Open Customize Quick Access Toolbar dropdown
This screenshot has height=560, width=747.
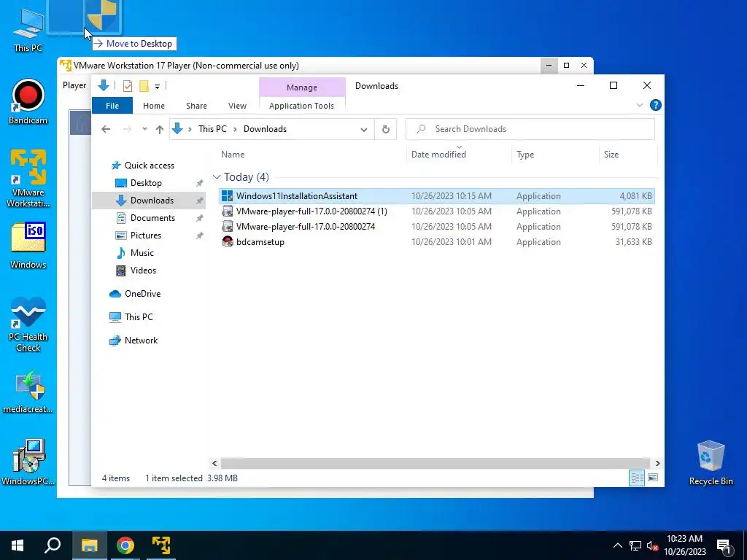click(x=157, y=86)
